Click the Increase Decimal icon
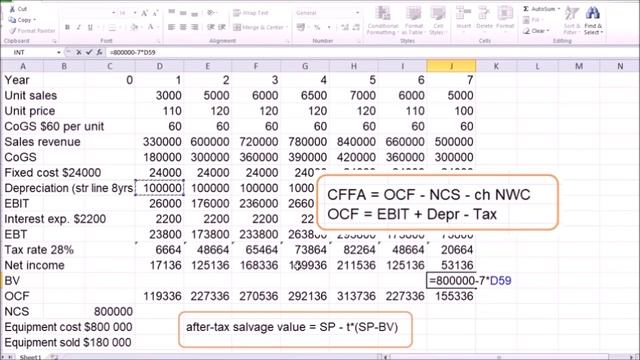Image resolution: width=640 pixels, height=360 pixels. [x=345, y=27]
